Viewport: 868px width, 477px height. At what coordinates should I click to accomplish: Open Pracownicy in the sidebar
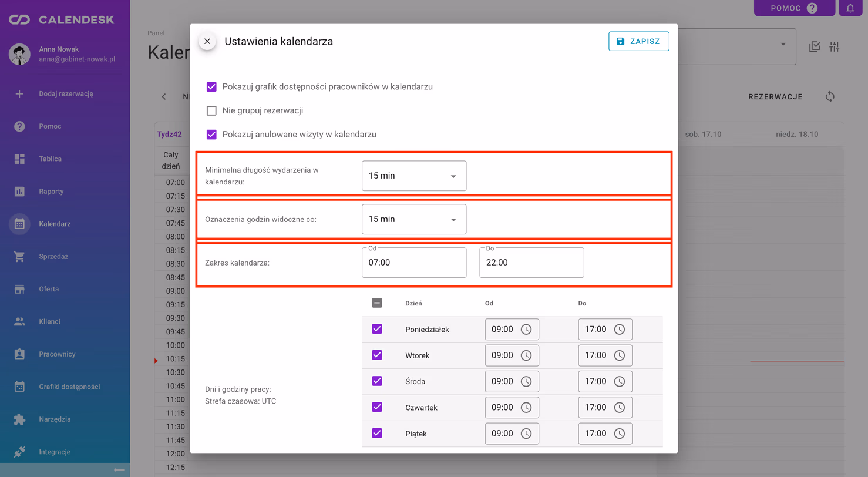65,354
